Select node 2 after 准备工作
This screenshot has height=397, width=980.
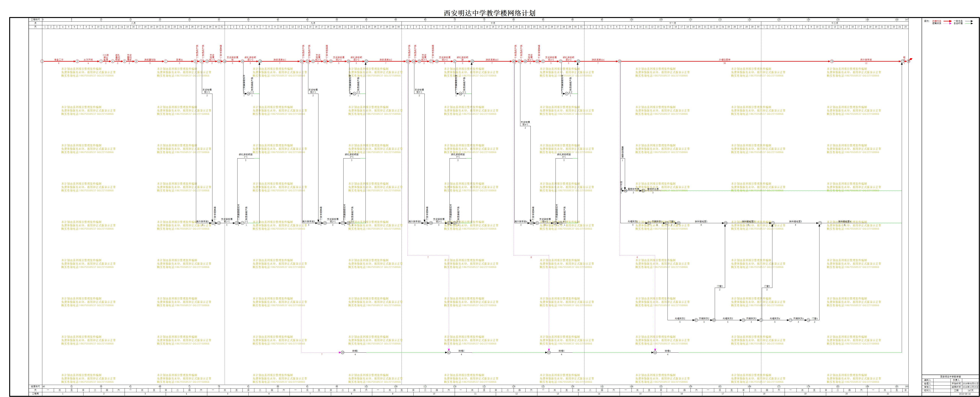[77, 61]
